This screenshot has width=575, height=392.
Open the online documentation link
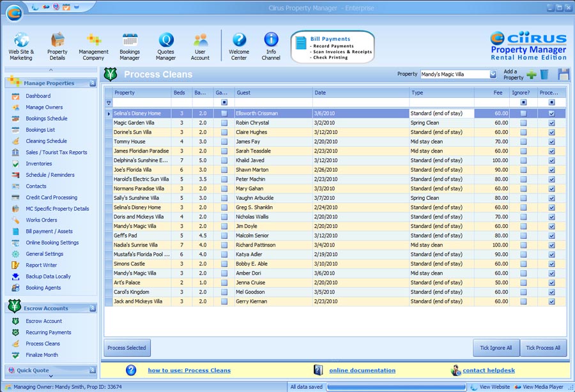(362, 370)
